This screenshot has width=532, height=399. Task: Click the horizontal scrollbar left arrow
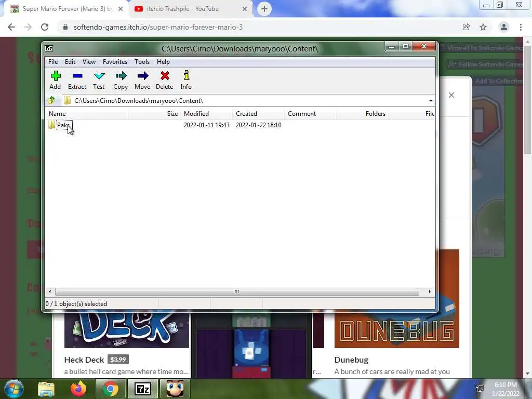pyautogui.click(x=50, y=291)
